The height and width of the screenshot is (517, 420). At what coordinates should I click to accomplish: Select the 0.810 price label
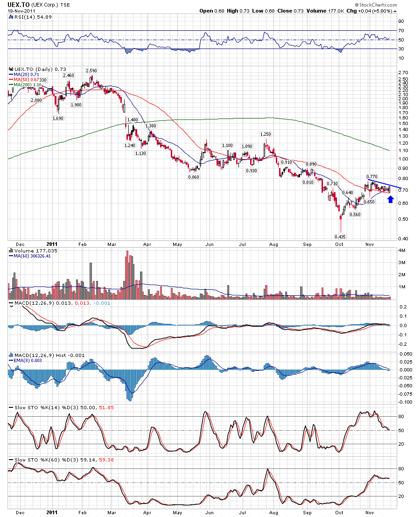click(308, 182)
